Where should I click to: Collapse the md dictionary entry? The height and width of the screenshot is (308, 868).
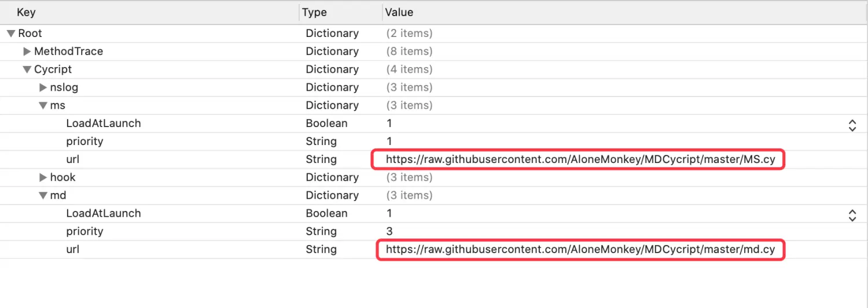43,195
